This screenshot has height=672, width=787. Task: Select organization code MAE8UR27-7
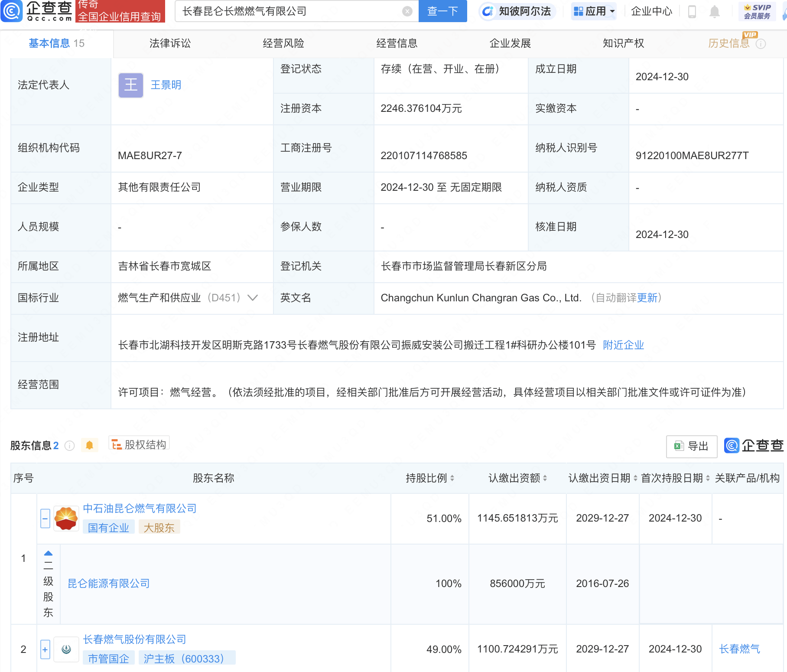click(x=150, y=156)
